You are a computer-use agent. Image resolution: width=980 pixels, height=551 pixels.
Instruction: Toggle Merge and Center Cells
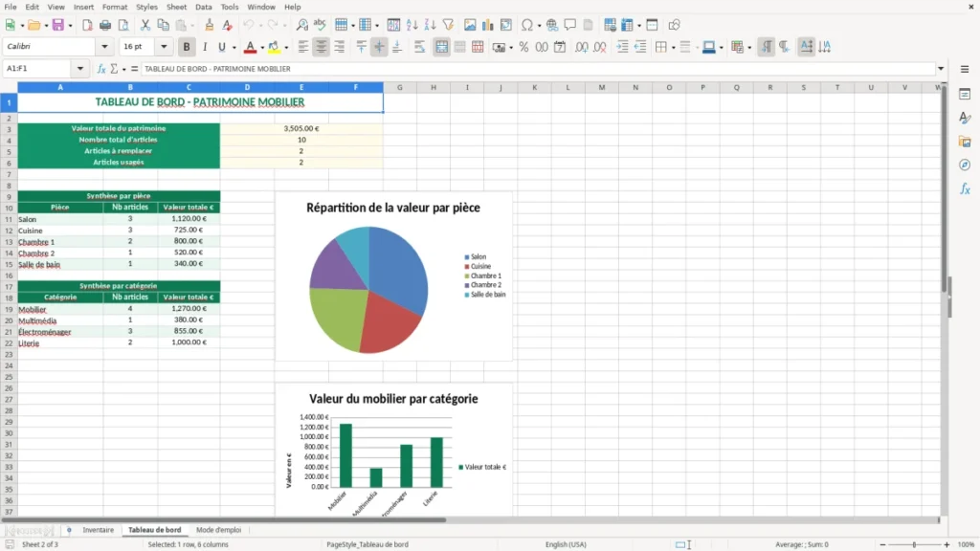tap(442, 47)
